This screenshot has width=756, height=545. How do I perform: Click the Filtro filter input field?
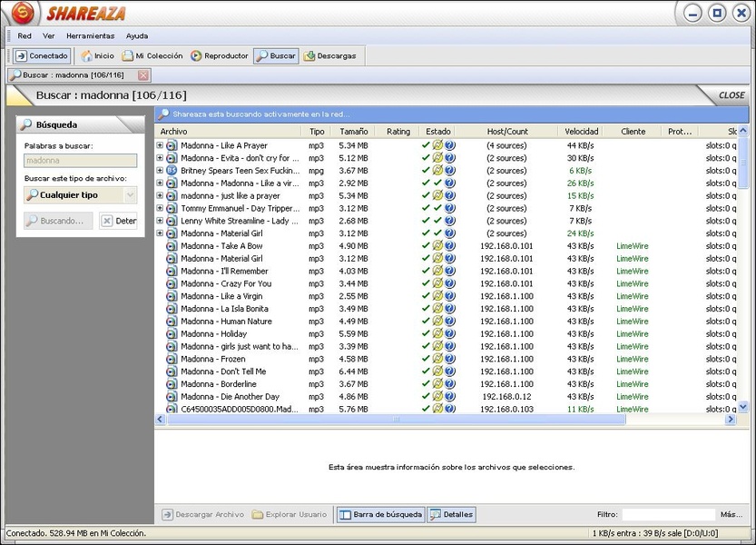point(668,515)
